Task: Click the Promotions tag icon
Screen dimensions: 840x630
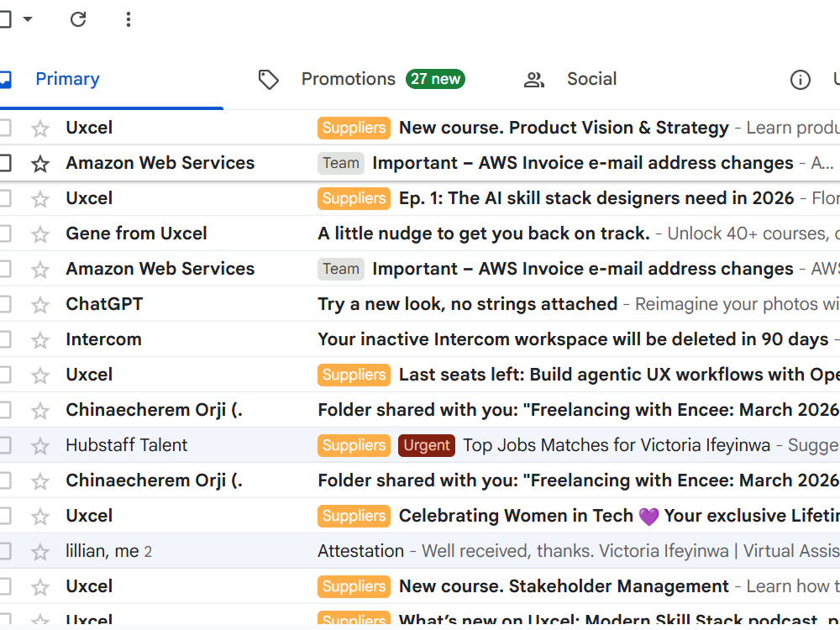Action: tap(269, 79)
